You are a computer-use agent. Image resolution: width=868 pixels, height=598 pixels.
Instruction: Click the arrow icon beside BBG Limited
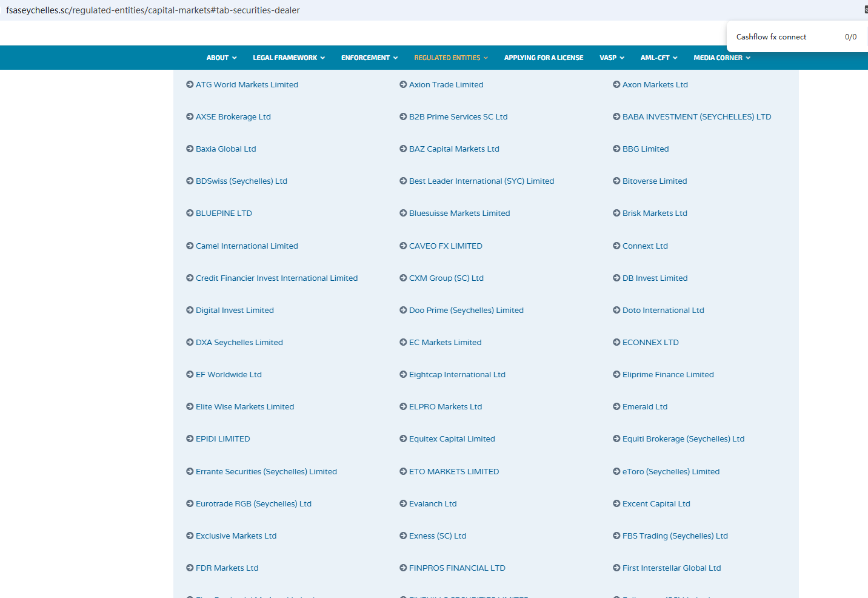coord(616,149)
